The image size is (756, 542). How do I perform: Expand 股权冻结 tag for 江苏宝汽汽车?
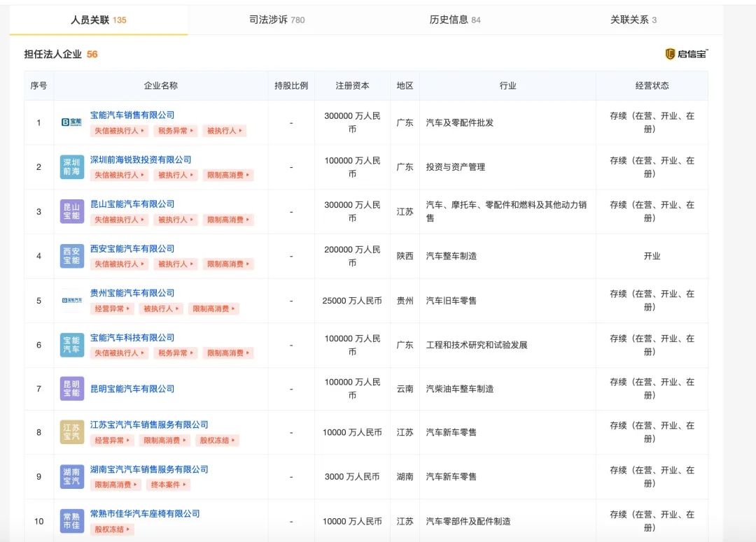click(217, 441)
